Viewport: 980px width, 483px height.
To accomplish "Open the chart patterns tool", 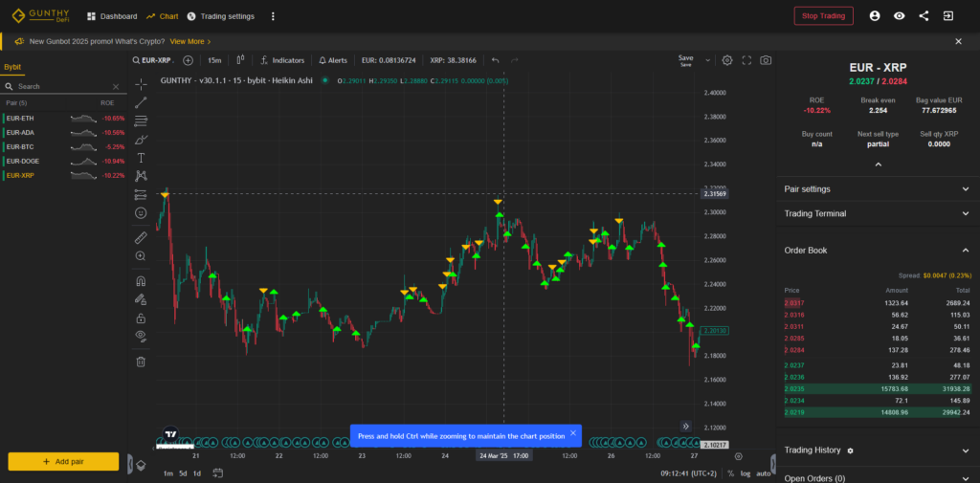I will 142,176.
